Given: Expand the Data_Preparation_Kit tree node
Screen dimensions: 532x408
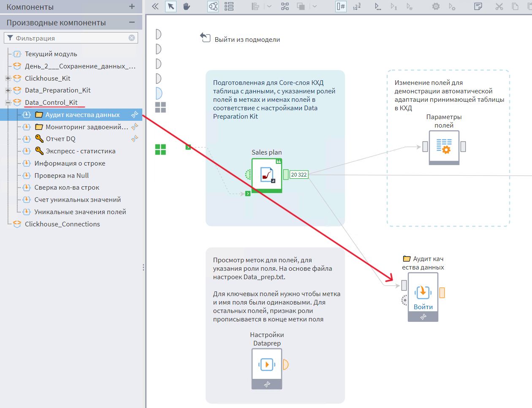Looking at the screenshot, I should [x=8, y=90].
